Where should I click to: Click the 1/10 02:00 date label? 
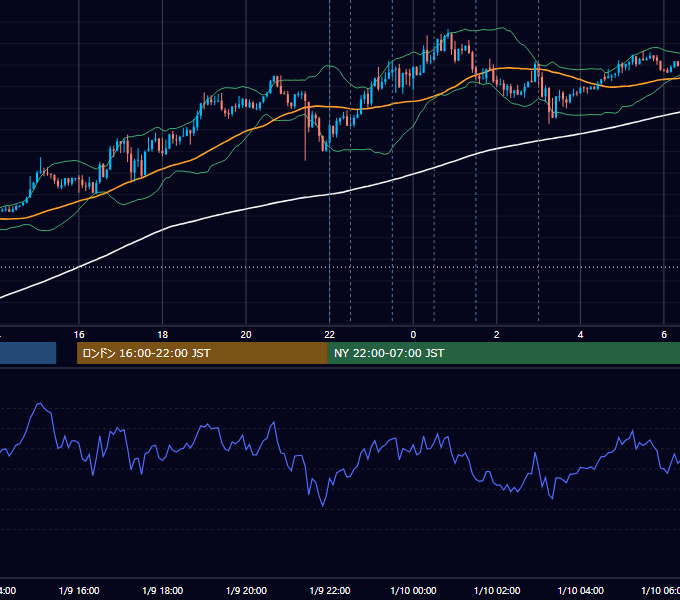pyautogui.click(x=497, y=591)
